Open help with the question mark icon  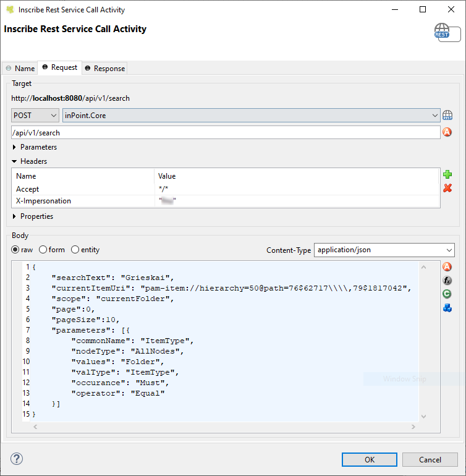[17, 459]
